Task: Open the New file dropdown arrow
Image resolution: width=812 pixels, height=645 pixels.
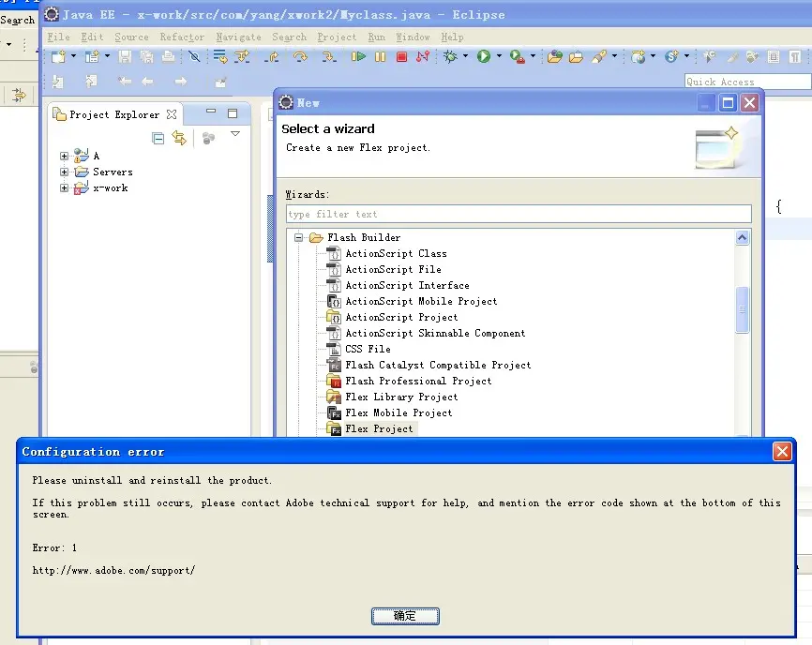Action: click(x=73, y=56)
